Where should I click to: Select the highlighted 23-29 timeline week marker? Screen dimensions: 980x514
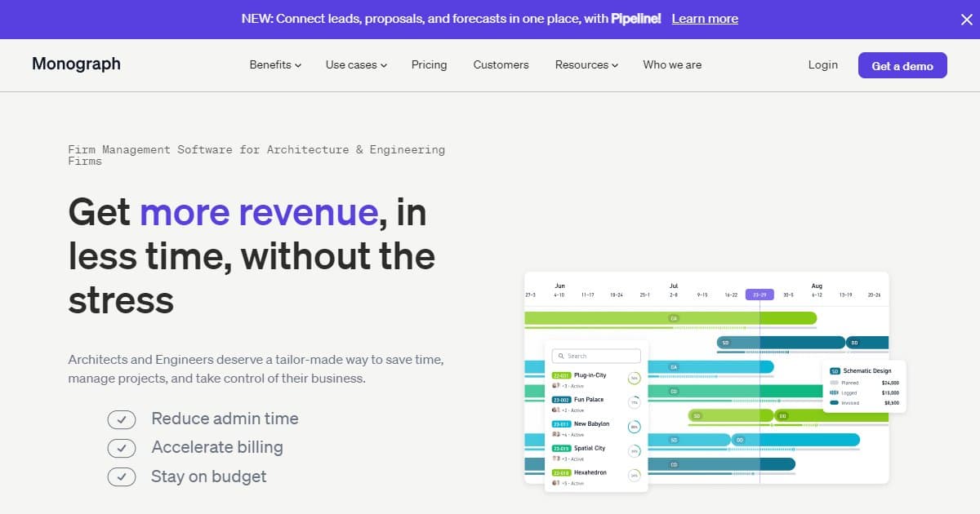pos(759,295)
